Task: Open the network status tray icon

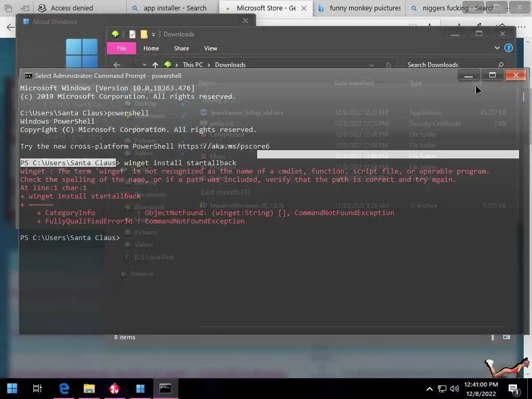Action: click(442, 389)
